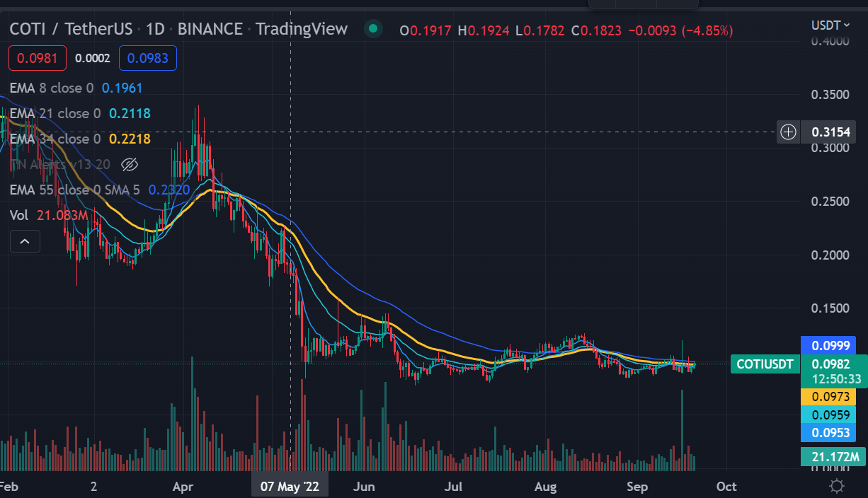This screenshot has width=868, height=498.
Task: Select the EMA 21 close indicator legend
Action: pyautogui.click(x=54, y=114)
